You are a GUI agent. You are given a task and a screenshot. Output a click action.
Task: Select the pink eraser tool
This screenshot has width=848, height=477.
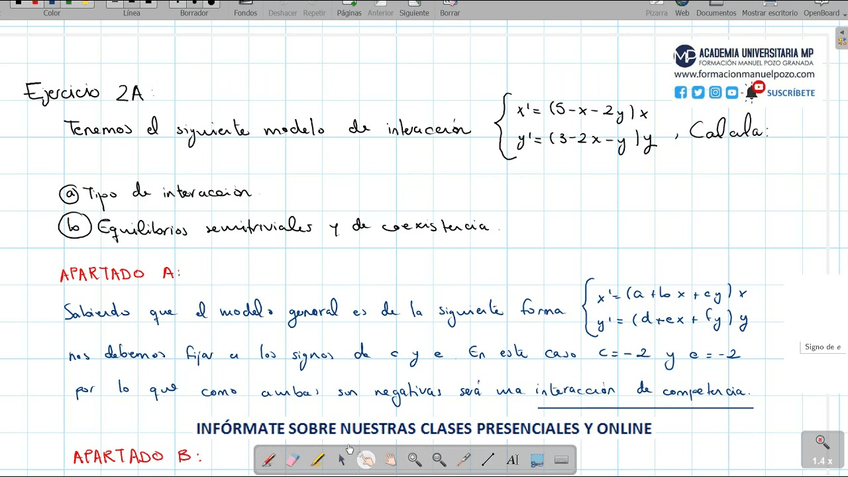tap(293, 460)
